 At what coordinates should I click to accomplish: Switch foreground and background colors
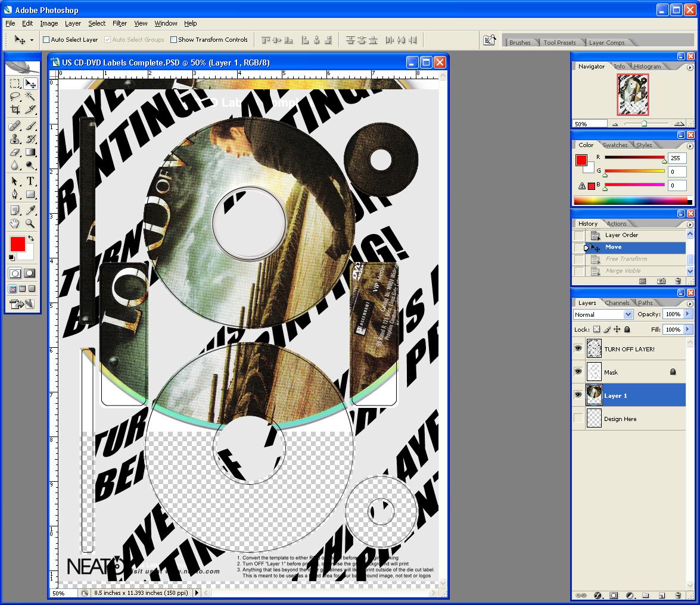[x=31, y=238]
